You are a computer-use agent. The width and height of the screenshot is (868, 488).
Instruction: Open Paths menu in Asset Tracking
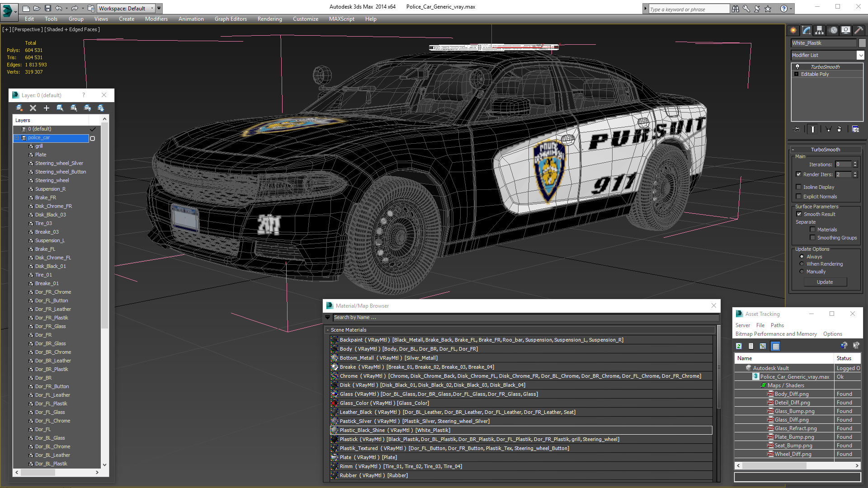point(777,325)
